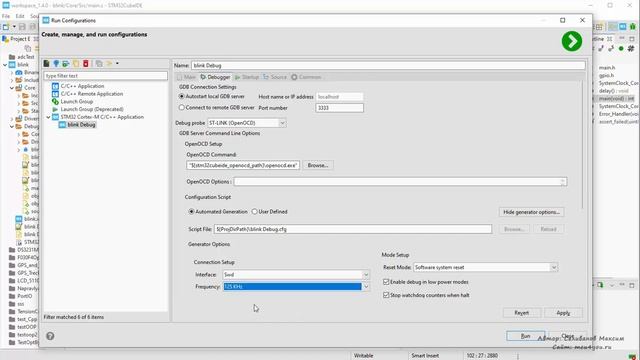Open the OpenOCD Options combo box
Screen dimensions: 640x360
tap(562, 182)
